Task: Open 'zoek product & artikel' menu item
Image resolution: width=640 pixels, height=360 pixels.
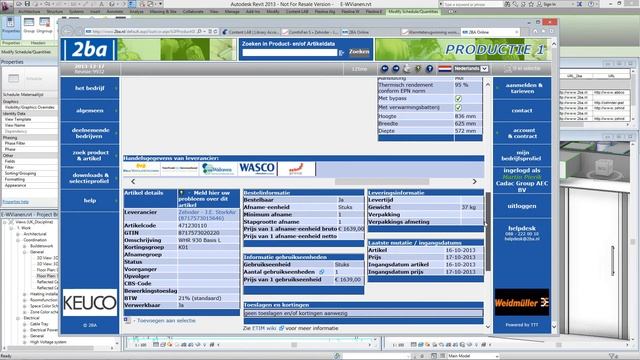Action: (90, 156)
